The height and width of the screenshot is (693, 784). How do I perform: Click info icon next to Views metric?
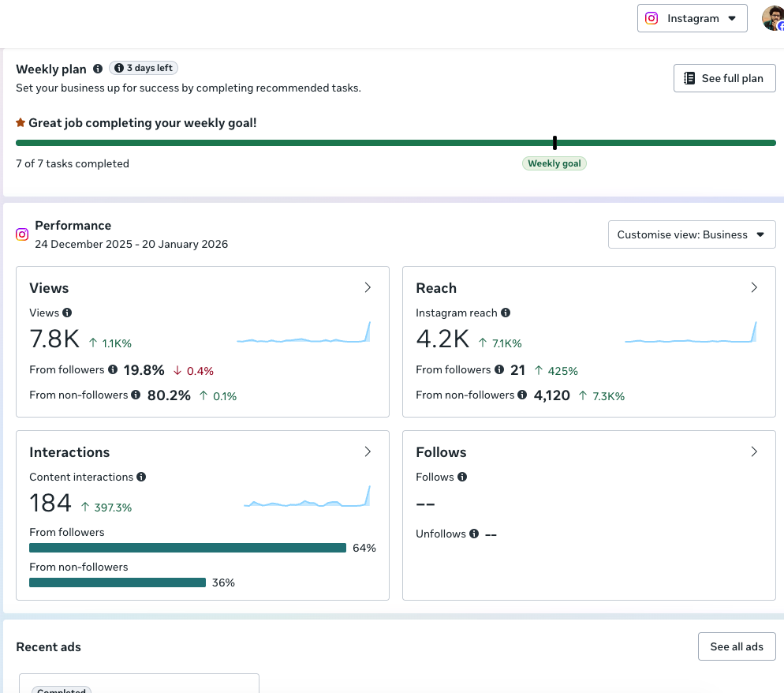click(x=67, y=313)
